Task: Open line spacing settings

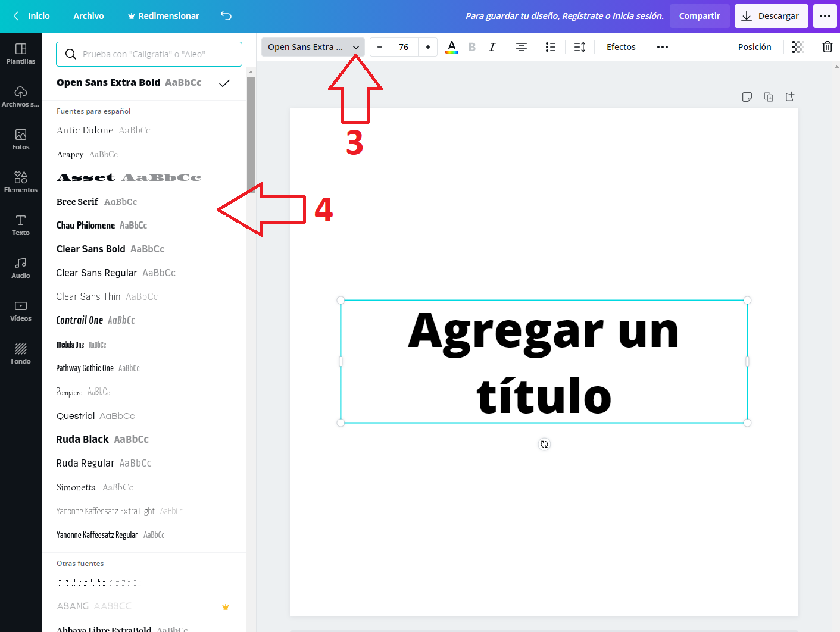Action: (x=580, y=47)
